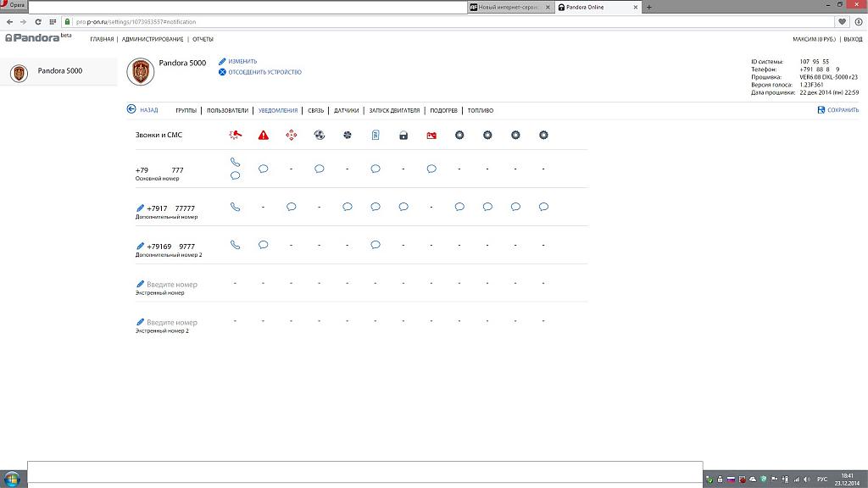Click ВЫХОД to log out
868x488 pixels.
point(853,39)
